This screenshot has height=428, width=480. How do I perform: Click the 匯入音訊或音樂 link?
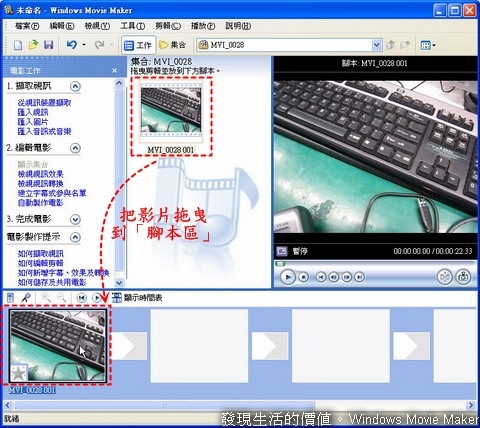[44, 131]
